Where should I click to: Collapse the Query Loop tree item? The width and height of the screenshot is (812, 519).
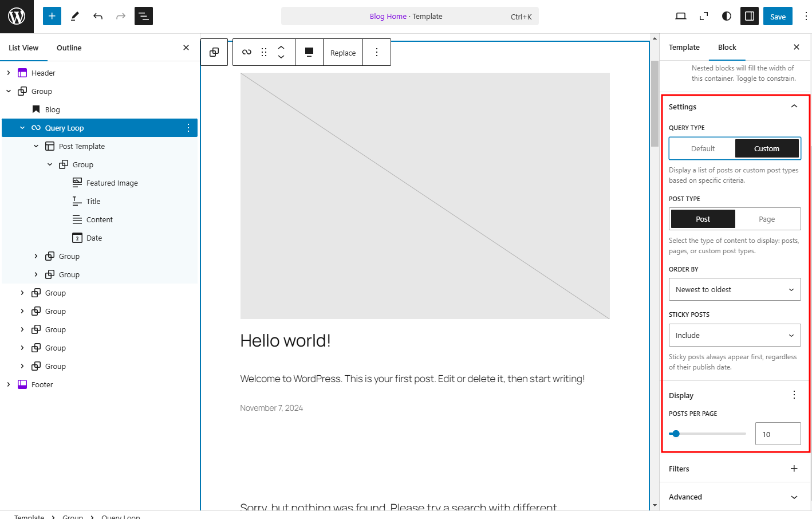click(x=22, y=127)
